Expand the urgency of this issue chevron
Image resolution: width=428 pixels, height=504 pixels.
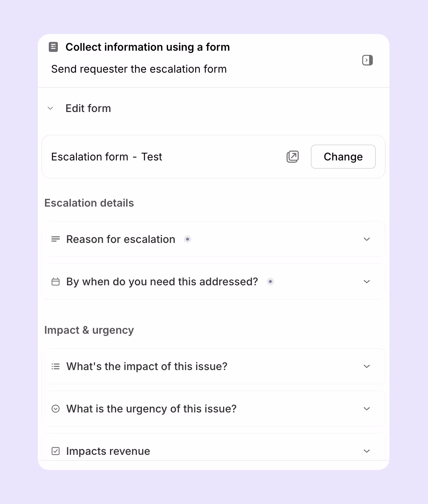[367, 409]
